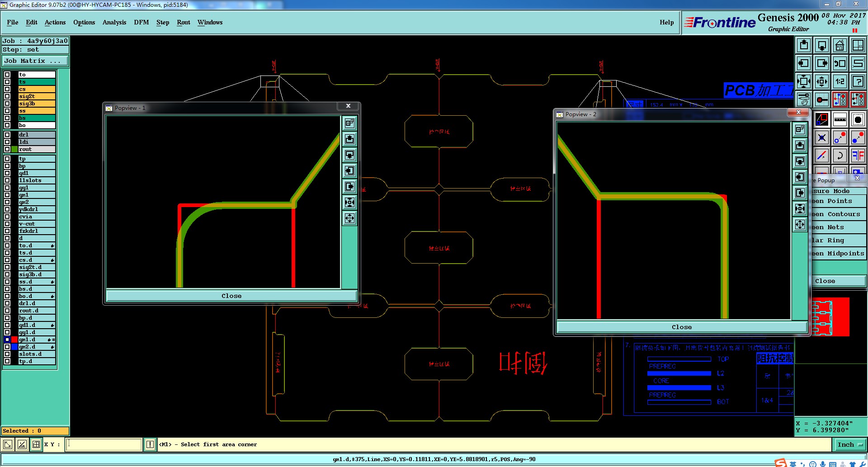Click the mirror F tool icon

(x=858, y=156)
